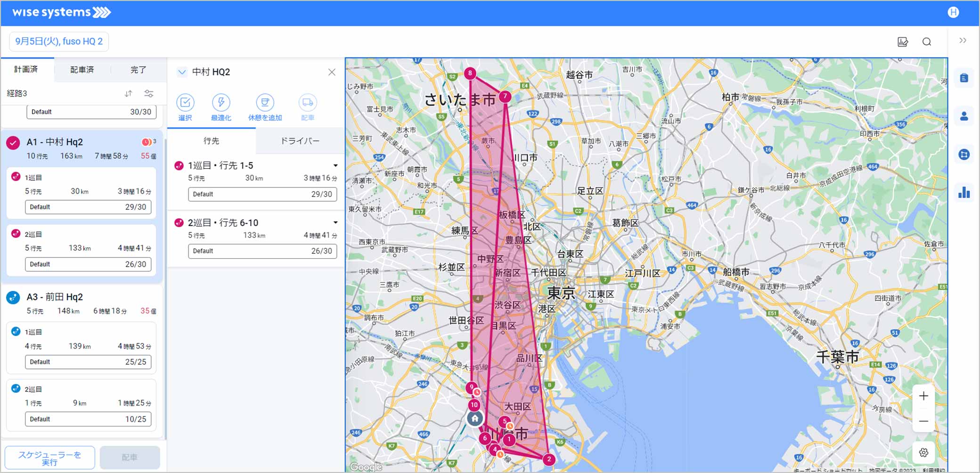
Task: Open the search magnifier icon
Action: click(927, 42)
